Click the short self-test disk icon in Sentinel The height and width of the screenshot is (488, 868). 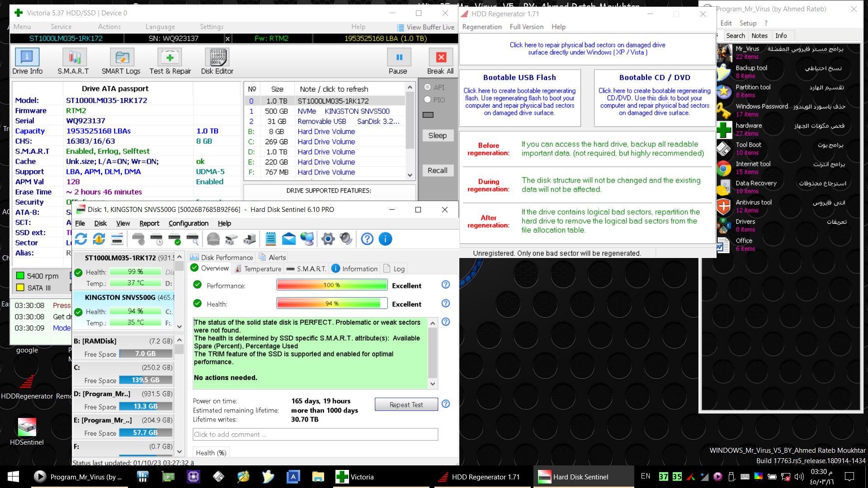tap(138, 239)
